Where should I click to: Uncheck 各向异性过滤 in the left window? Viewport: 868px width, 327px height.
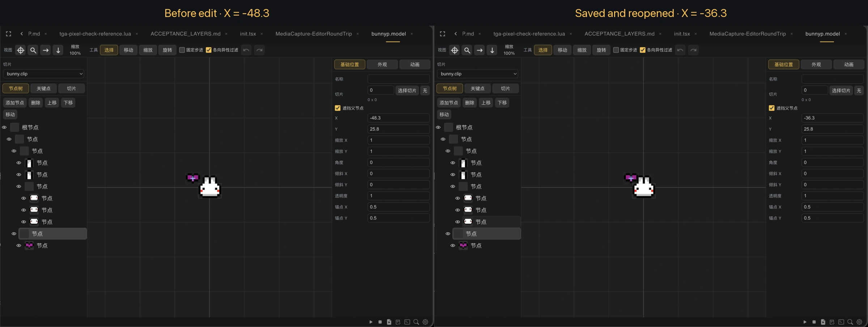click(209, 50)
